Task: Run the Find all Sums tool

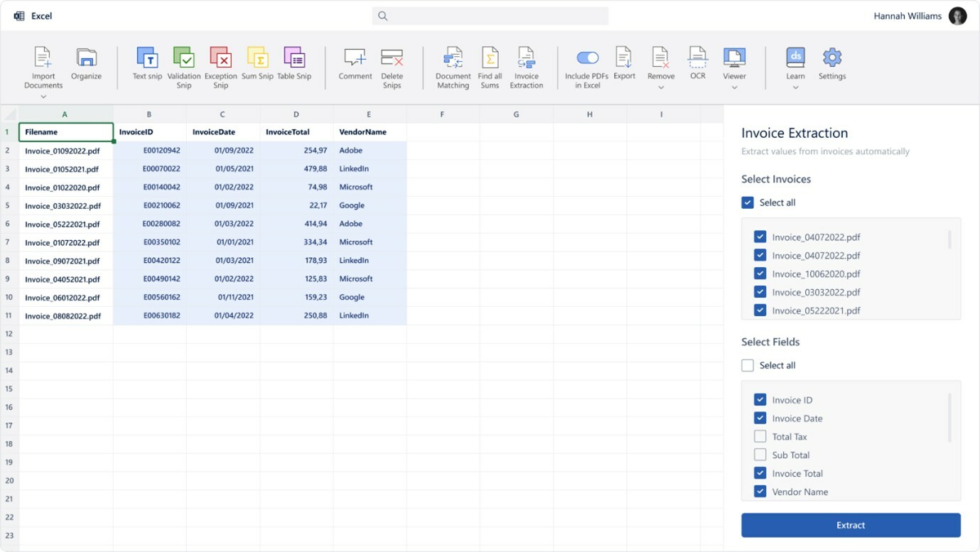Action: (490, 67)
